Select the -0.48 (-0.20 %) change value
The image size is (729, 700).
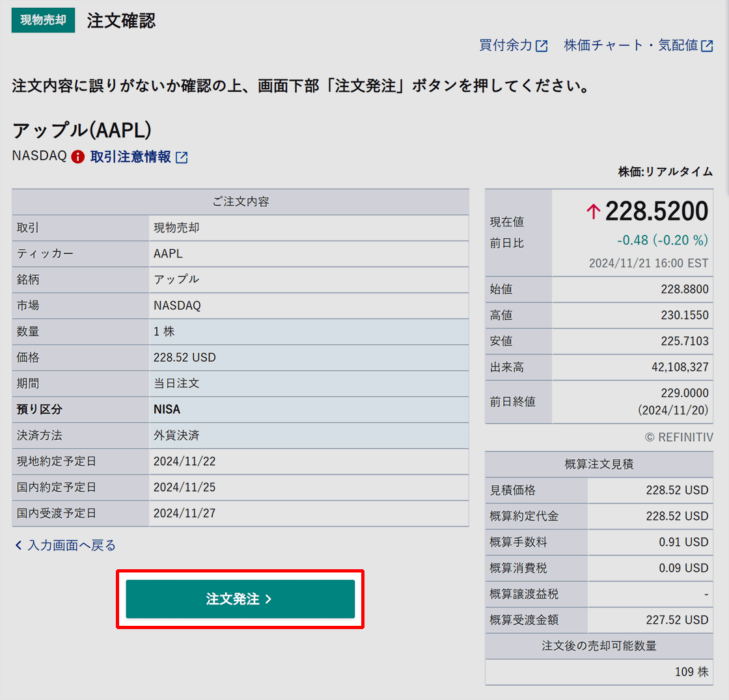tap(663, 240)
